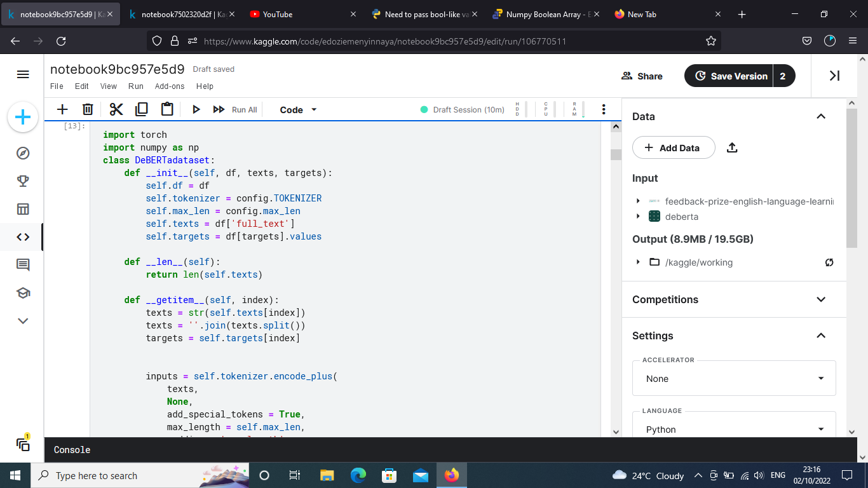Copy the cell with the copy icon
868x488 pixels.
[x=142, y=110]
